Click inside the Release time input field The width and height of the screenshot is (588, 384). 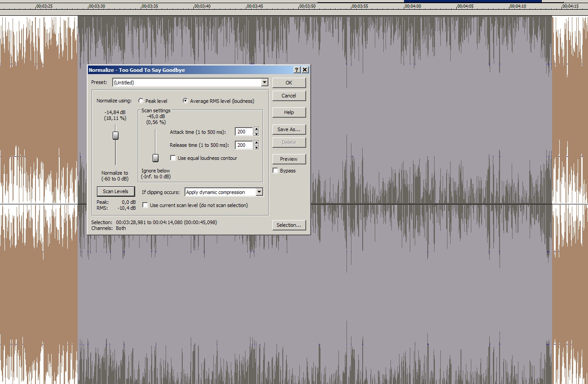[244, 145]
